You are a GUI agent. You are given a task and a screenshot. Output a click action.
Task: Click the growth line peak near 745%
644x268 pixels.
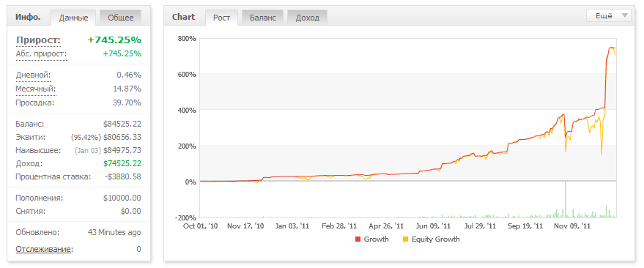pyautogui.click(x=611, y=48)
